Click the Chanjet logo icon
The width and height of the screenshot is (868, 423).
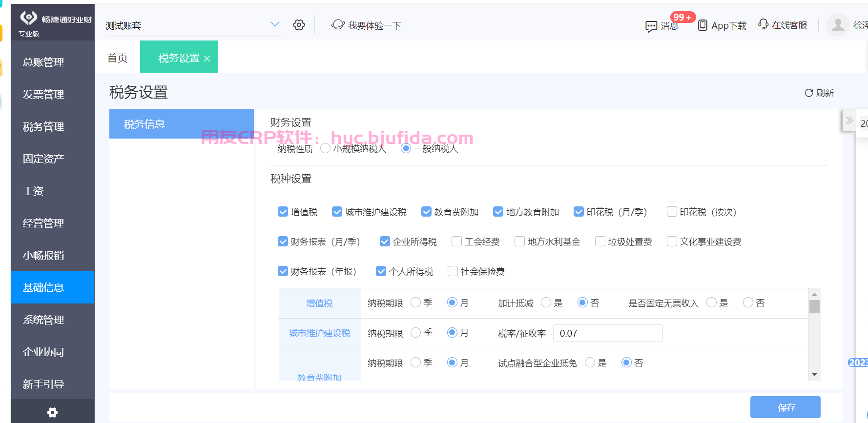pos(28,18)
